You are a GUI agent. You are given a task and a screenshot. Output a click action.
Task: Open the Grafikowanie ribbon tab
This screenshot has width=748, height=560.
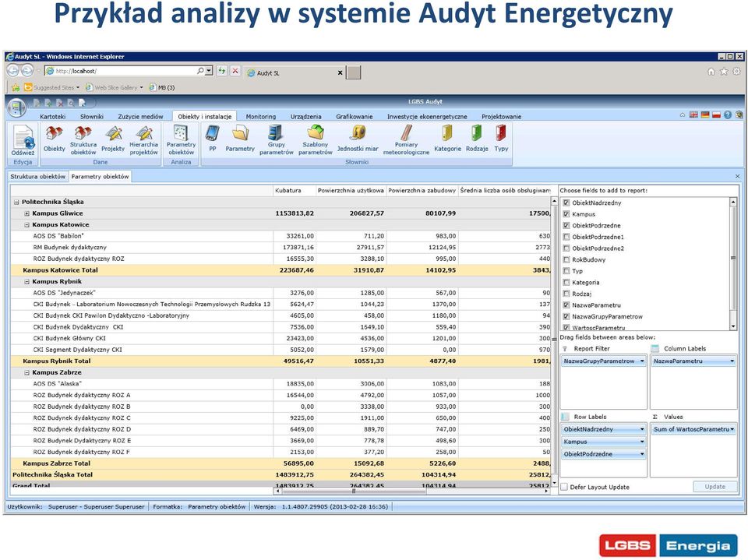[354, 116]
